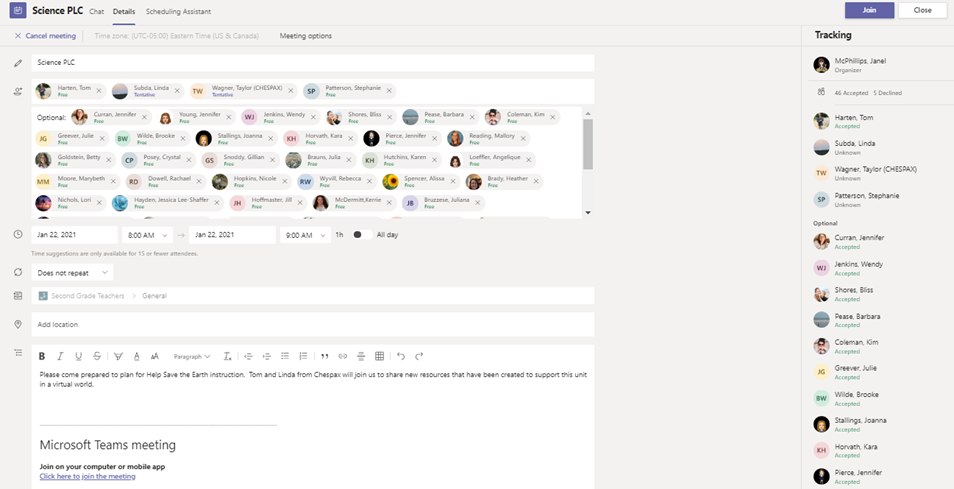
Task: Remove optional attendee Curran, Jennifer
Action: [x=144, y=117]
